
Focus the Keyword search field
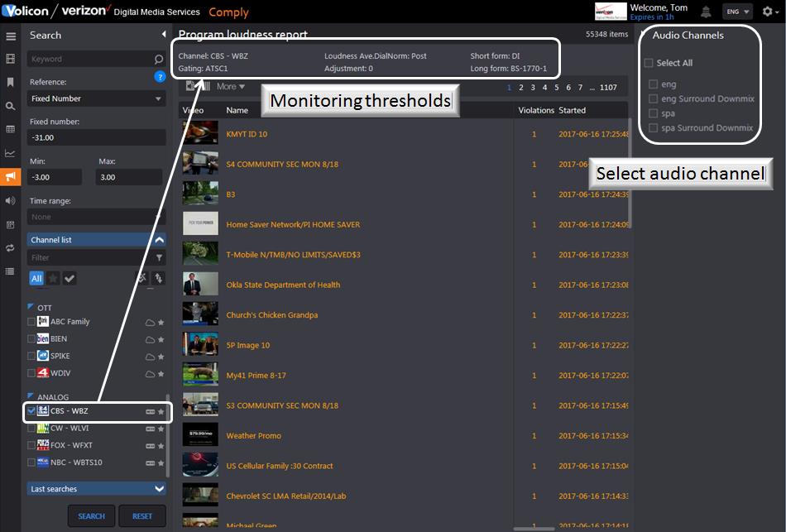96,60
